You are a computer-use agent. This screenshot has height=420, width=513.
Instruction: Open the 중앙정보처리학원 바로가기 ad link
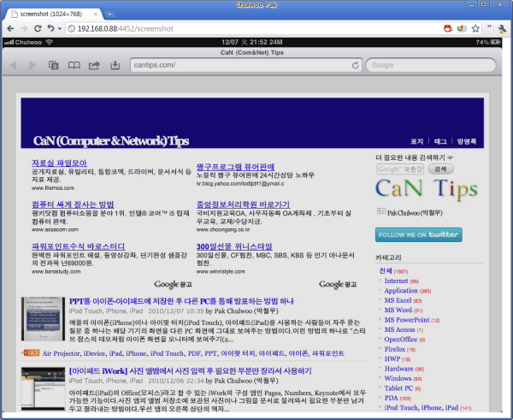(x=243, y=204)
